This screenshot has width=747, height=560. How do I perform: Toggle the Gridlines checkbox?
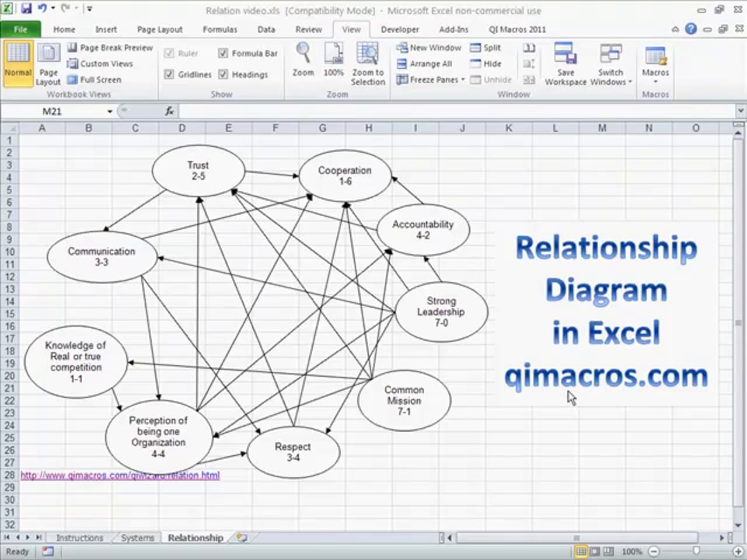tap(169, 74)
